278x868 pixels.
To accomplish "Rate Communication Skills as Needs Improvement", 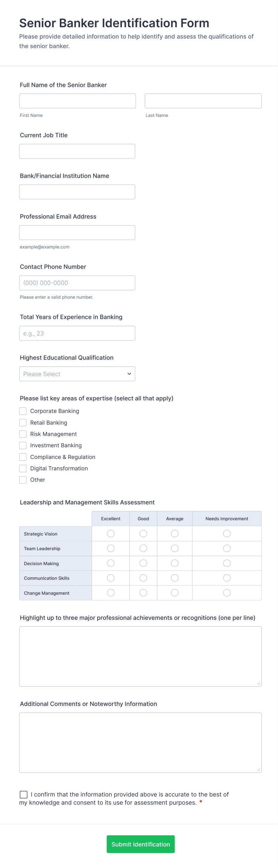I will point(227,578).
